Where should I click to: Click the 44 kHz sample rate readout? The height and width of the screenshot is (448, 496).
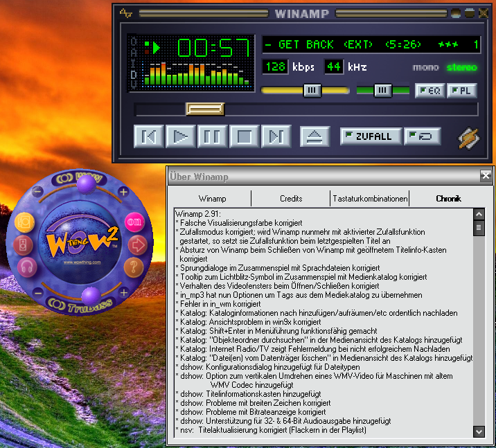[334, 66]
